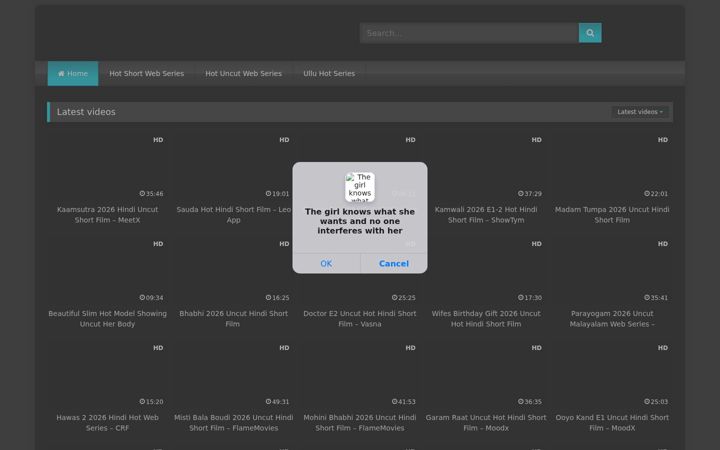Click the 09:34 duration thumbnail

[107, 271]
